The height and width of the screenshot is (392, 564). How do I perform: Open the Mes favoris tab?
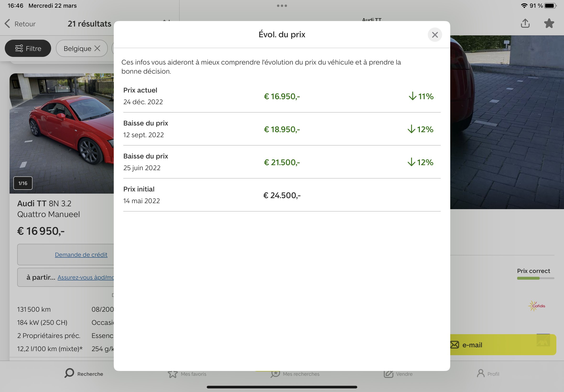pyautogui.click(x=187, y=374)
